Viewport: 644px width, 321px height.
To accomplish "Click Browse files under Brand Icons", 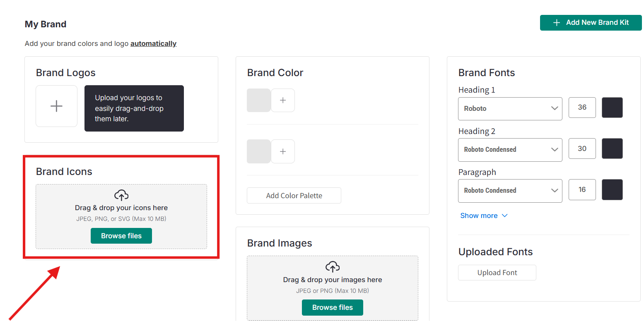I will [x=121, y=236].
